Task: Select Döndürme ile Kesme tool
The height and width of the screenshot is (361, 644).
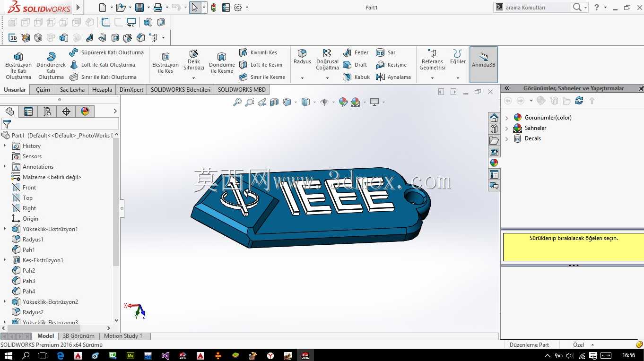Action: point(222,63)
